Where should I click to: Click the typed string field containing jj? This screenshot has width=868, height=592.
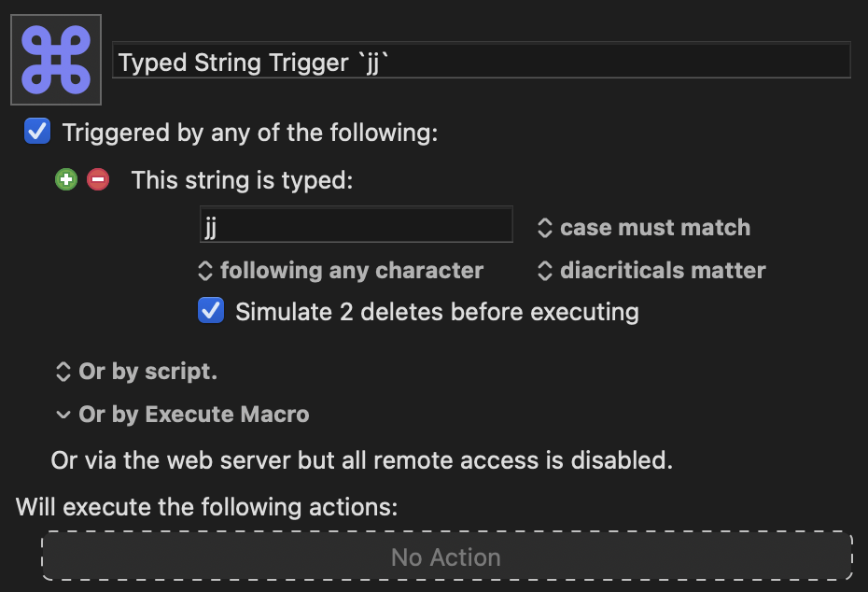(356, 224)
